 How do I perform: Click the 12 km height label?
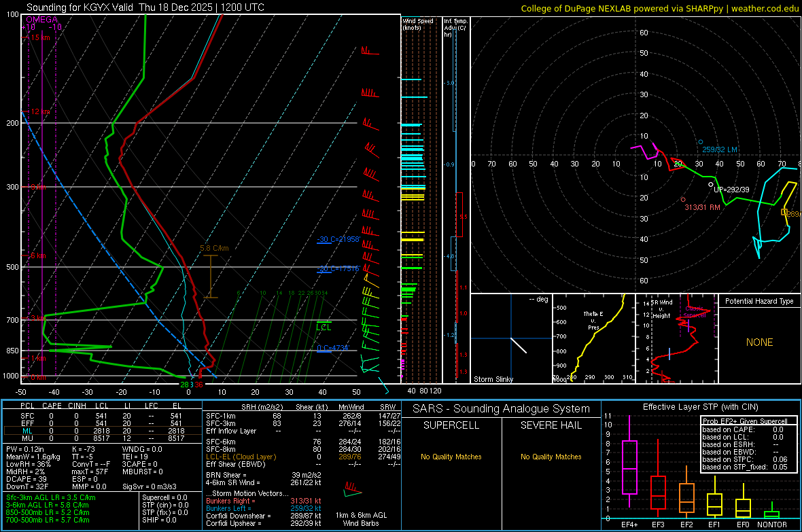click(40, 111)
